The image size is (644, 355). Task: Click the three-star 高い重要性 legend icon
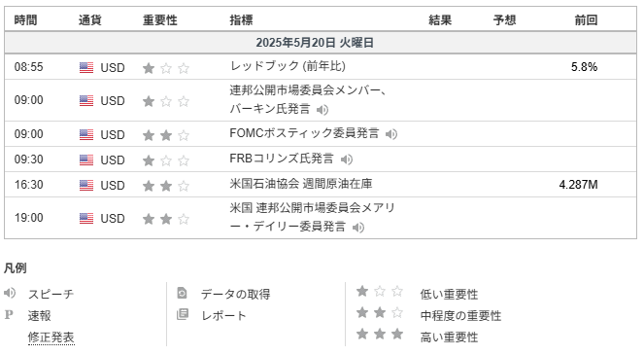pyautogui.click(x=380, y=334)
